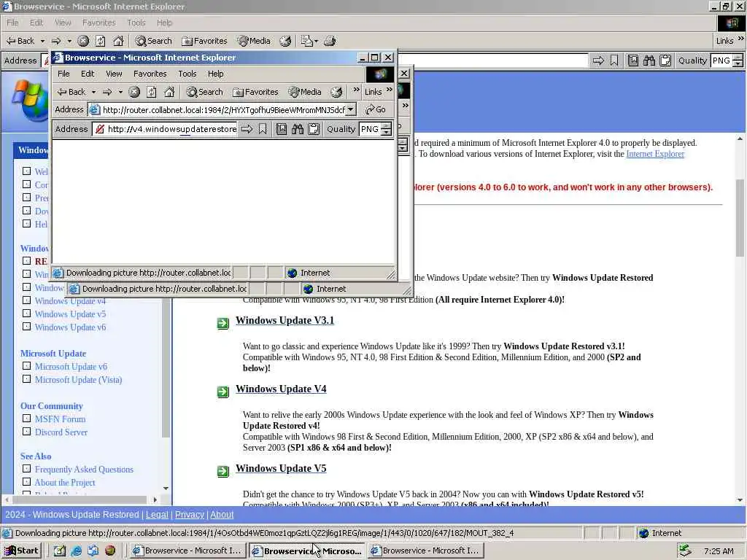
Task: Click download picture icon in front window
Action: tap(282, 129)
